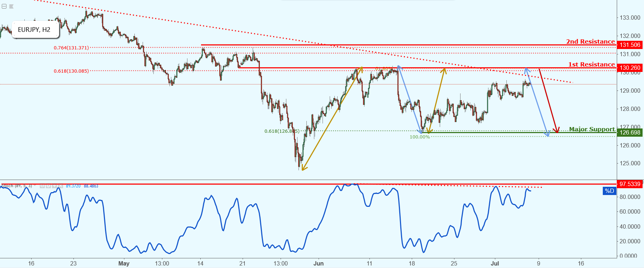Click the 80.0000 stochastic scale value
Screen dimensions: 644x268
pos(630,197)
